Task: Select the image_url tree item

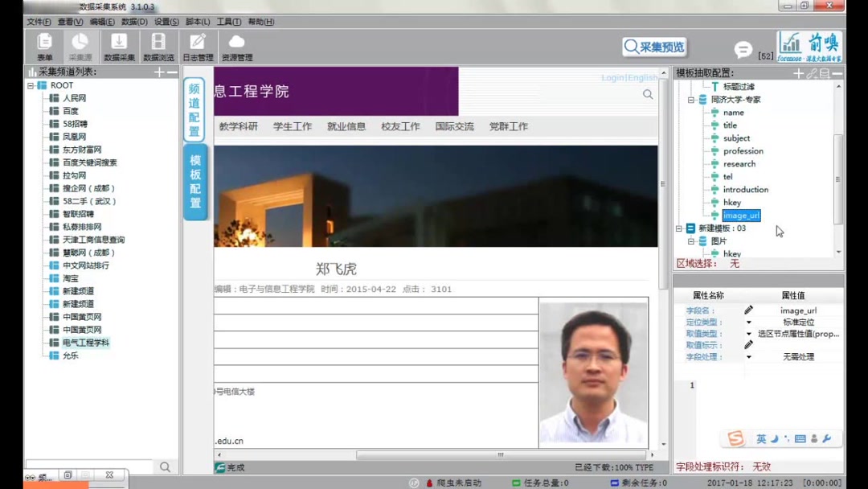Action: pos(741,215)
